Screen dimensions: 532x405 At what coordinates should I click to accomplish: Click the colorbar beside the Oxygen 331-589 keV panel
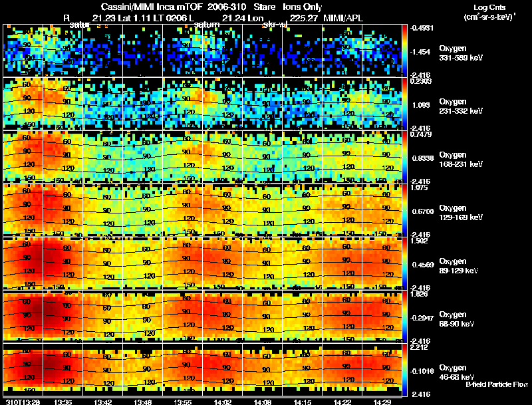(404, 51)
